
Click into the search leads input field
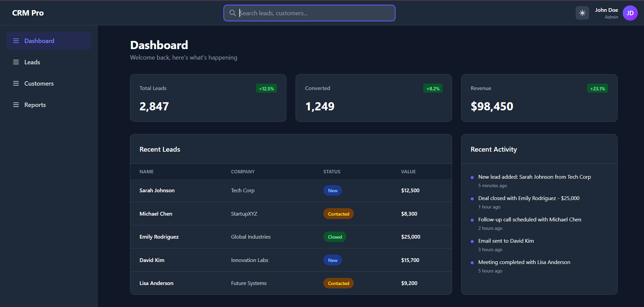click(x=315, y=13)
